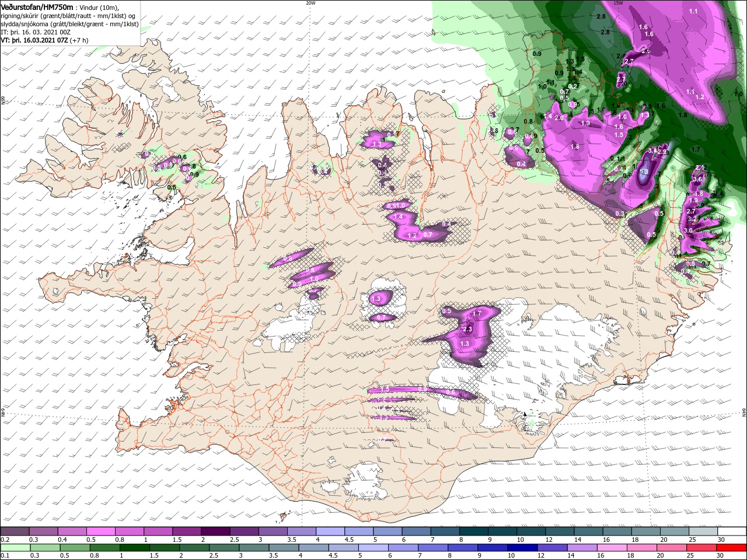Viewport: 747px width, 560px height.
Task: Pick the 0.1 pale green swatch in lower legend
Action: point(15,548)
